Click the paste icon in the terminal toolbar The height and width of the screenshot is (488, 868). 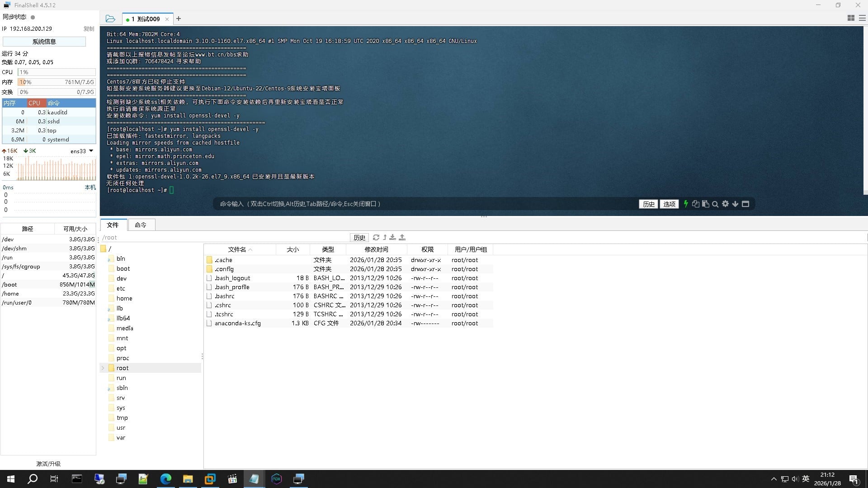(x=705, y=204)
